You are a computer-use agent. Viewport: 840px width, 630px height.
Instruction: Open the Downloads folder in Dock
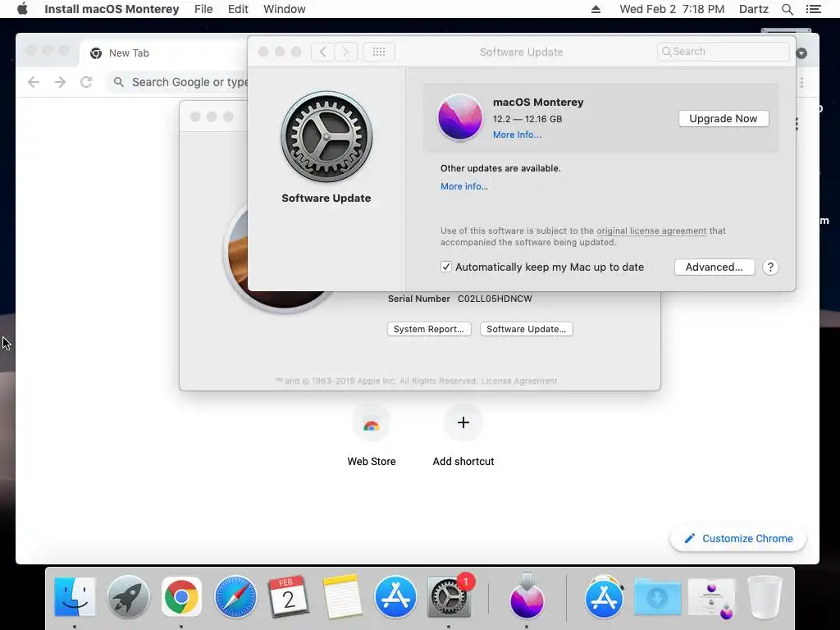658,596
